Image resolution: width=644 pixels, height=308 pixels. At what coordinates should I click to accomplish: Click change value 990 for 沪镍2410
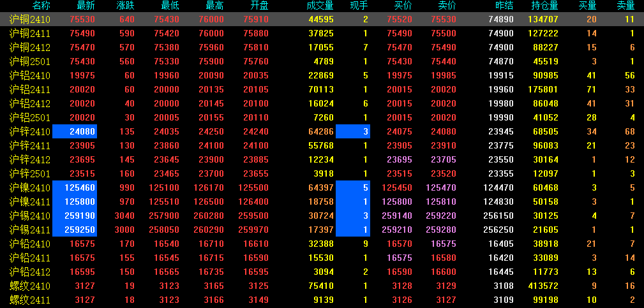[127, 188]
